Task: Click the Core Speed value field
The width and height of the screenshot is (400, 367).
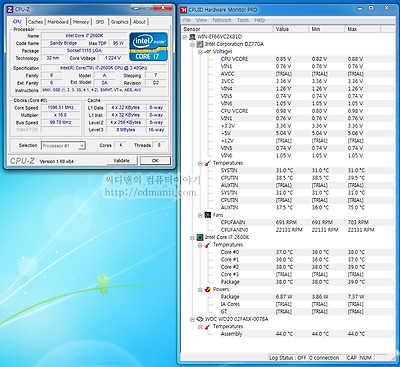Action: click(x=60, y=108)
